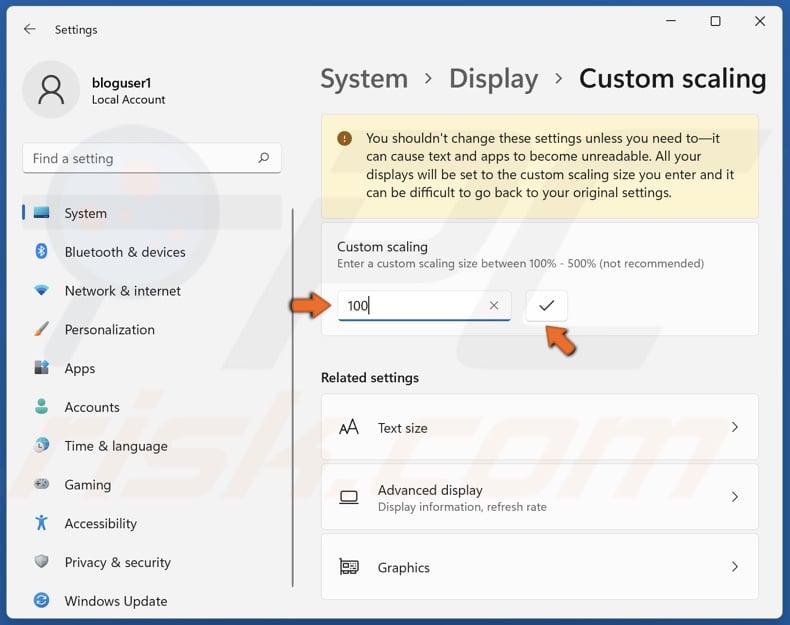Screen dimensions: 790x625
Task: Open the Personalization section
Action: coord(152,329)
